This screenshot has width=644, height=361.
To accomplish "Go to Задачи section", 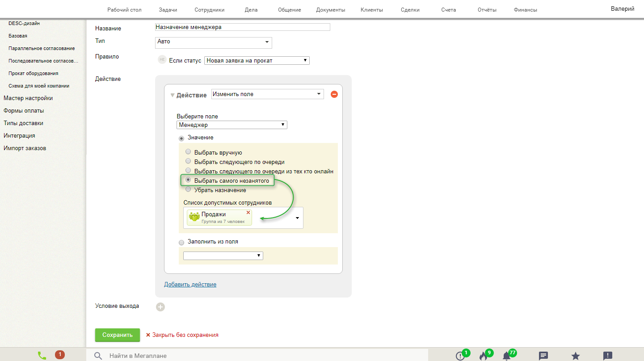I will pyautogui.click(x=168, y=10).
